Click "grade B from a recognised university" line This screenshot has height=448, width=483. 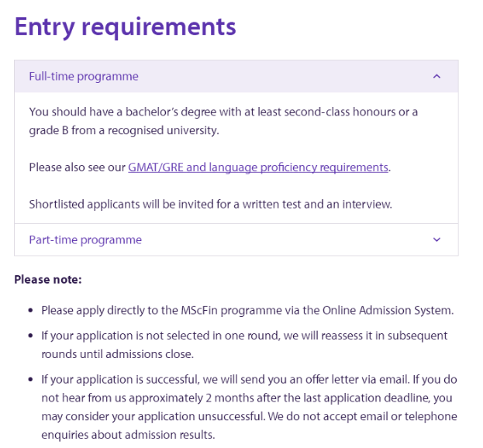tap(124, 130)
